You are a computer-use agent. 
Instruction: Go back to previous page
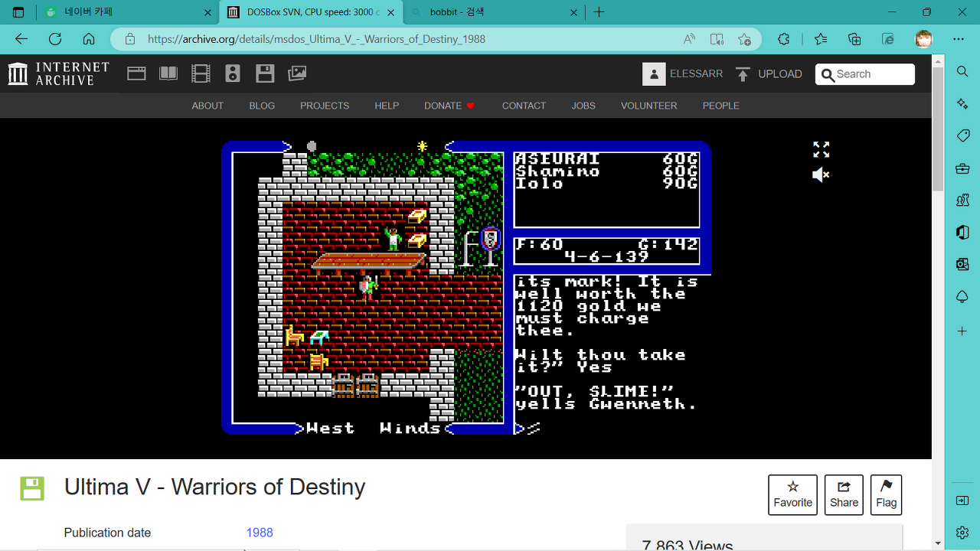coord(21,39)
